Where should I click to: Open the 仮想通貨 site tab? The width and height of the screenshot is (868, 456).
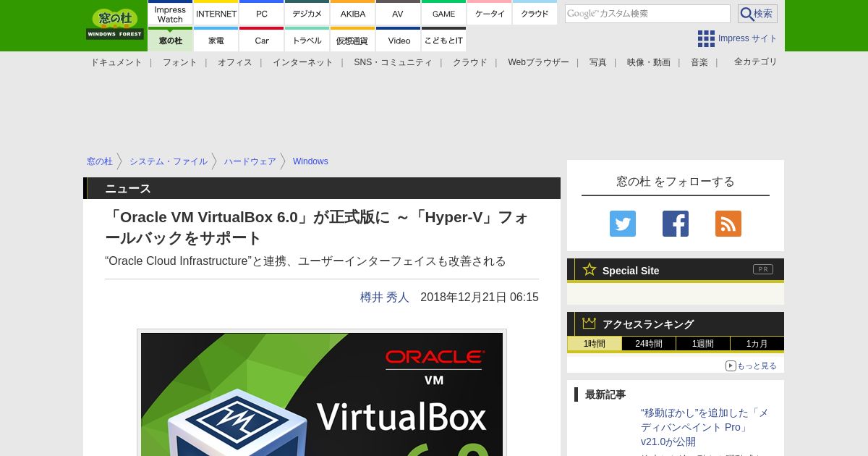[x=353, y=40]
